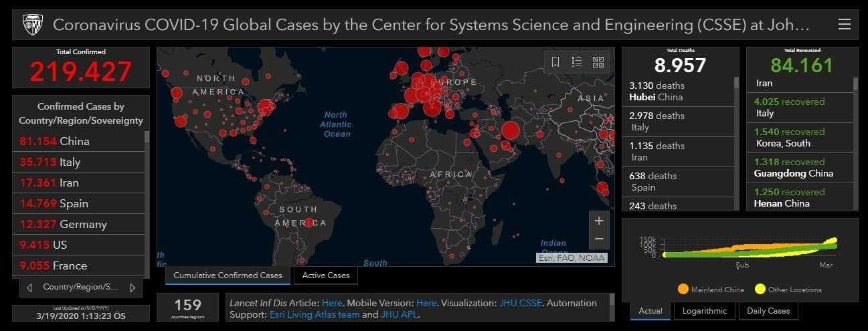Click the Total Deaths 8.957 figure

click(680, 66)
